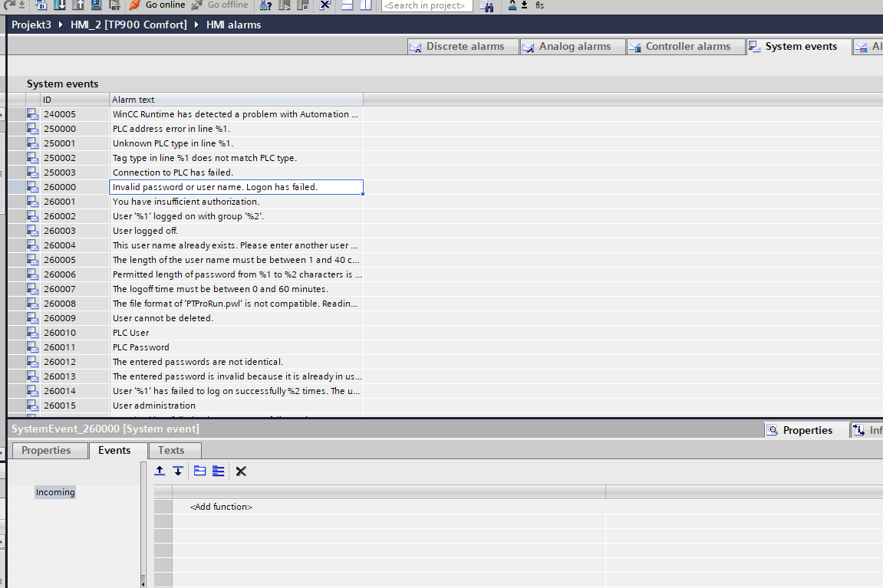The height and width of the screenshot is (588, 883).
Task: Switch to Analog alarms tab
Action: [x=573, y=47]
